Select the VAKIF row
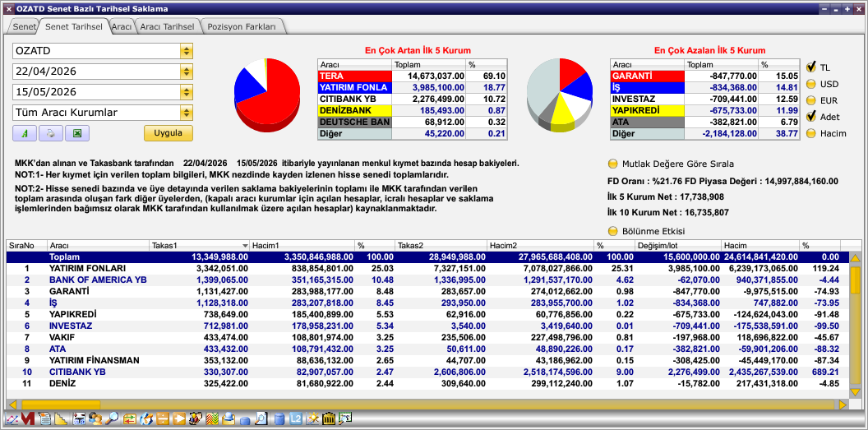Image resolution: width=868 pixels, height=430 pixels. point(428,337)
